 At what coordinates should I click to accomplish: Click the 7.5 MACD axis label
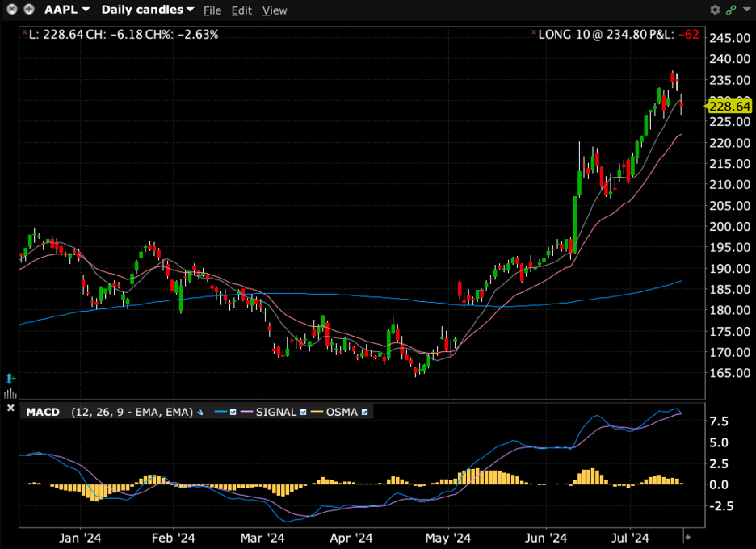click(719, 421)
